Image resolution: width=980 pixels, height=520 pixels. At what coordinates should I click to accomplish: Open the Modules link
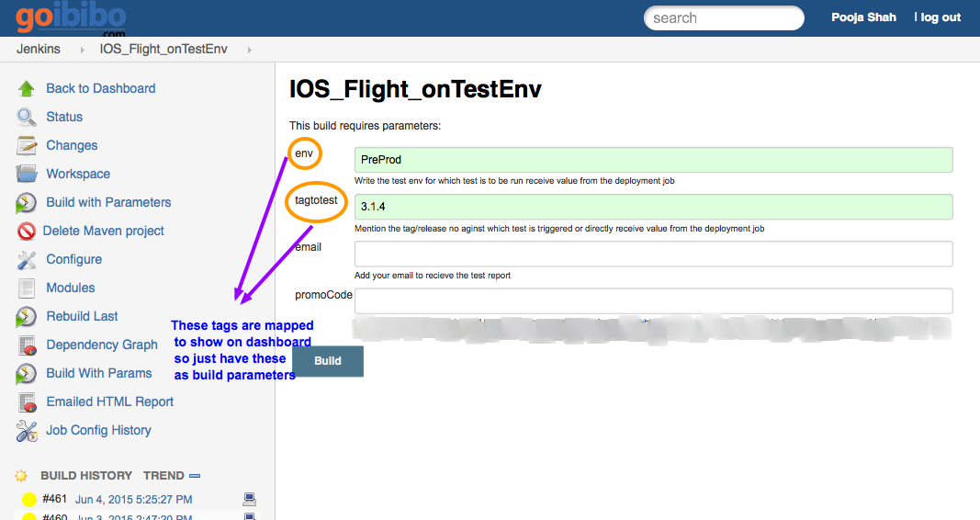[71, 288]
